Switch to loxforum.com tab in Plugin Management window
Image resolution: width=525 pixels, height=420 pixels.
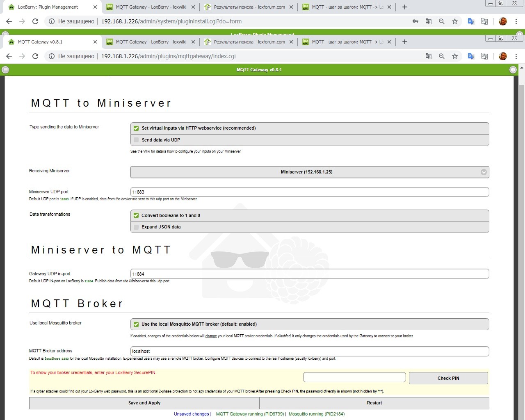coord(249,7)
